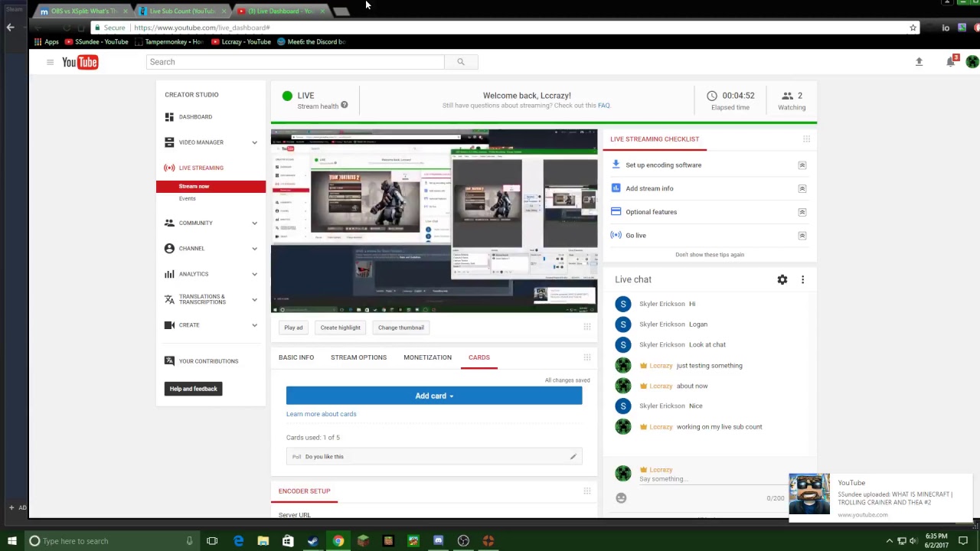Click 'Don't show these tips again'
980x551 pixels.
(710, 255)
